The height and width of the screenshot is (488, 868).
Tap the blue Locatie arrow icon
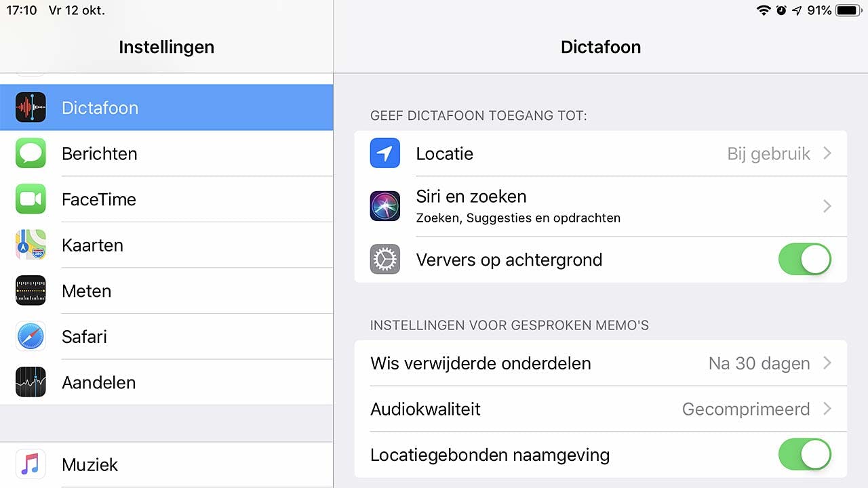385,153
